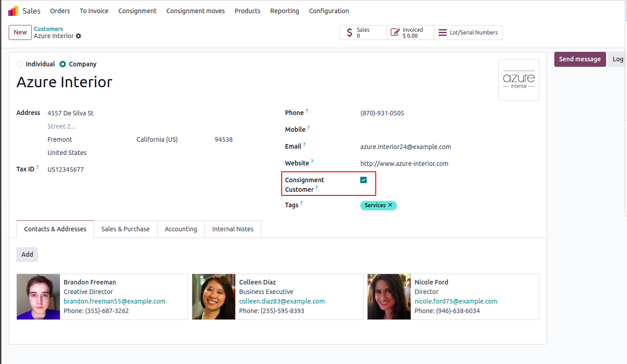
Task: Click the Sales app title in the navbar
Action: tap(32, 11)
